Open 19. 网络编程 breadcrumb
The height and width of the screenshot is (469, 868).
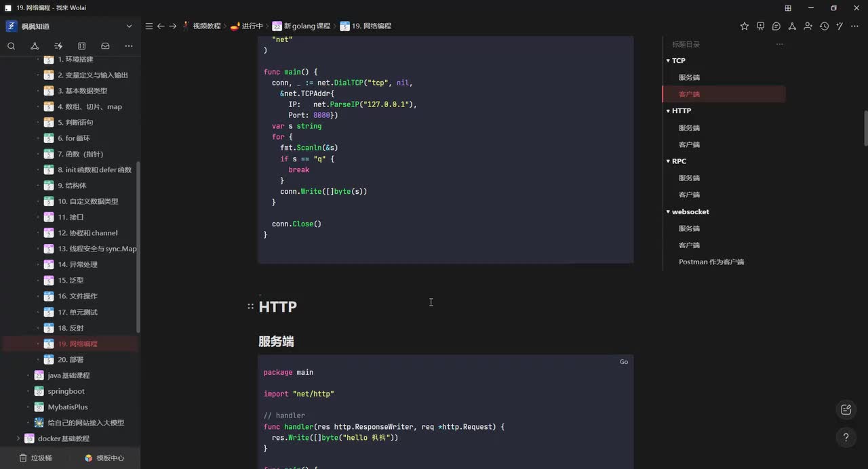(x=366, y=26)
